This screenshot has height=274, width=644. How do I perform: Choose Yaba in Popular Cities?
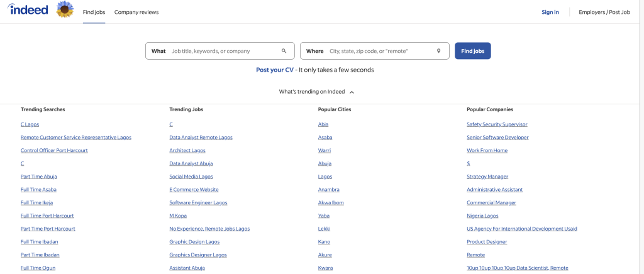[324, 216]
